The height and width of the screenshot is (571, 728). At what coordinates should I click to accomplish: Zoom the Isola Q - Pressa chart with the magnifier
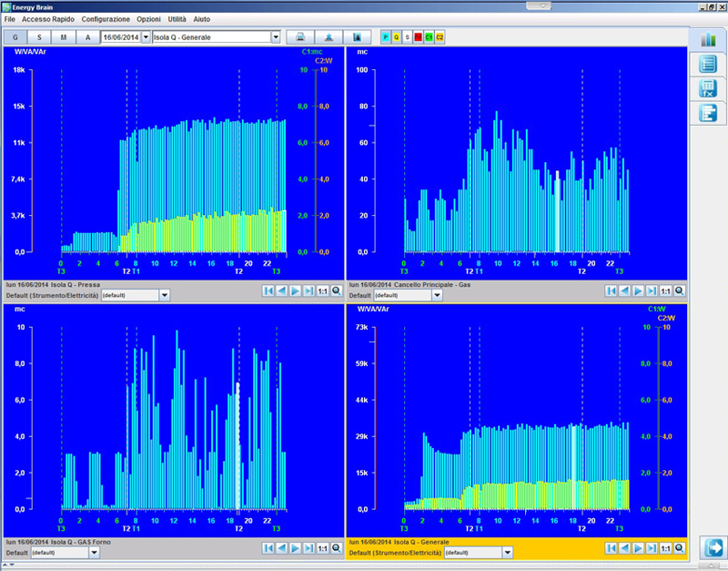[x=336, y=291]
